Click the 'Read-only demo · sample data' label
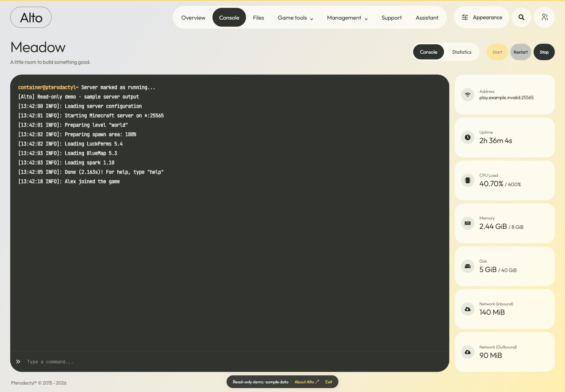Viewport: 565px width, 392px height. [x=261, y=382]
